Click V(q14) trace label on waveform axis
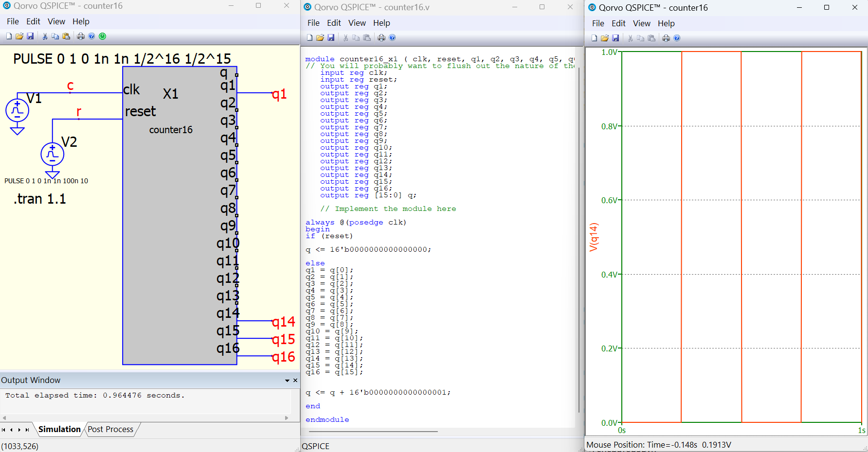This screenshot has height=452, width=868. tap(594, 237)
